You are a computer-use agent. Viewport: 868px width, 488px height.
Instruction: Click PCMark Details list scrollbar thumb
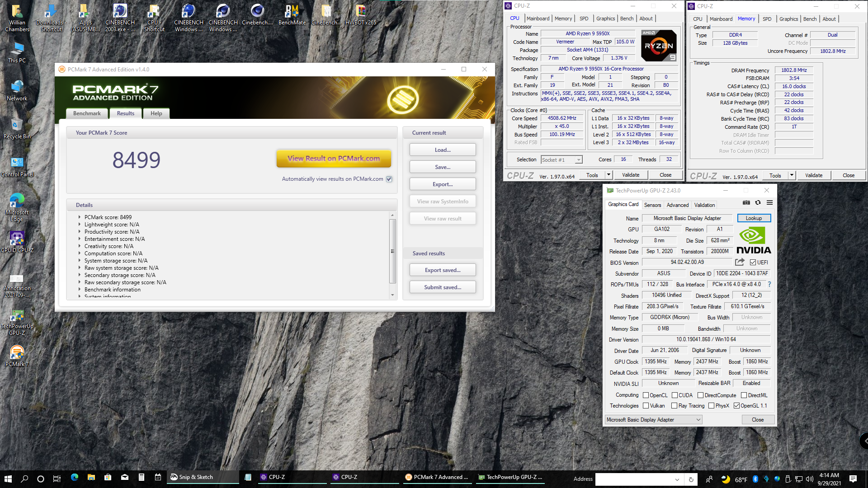coord(392,251)
